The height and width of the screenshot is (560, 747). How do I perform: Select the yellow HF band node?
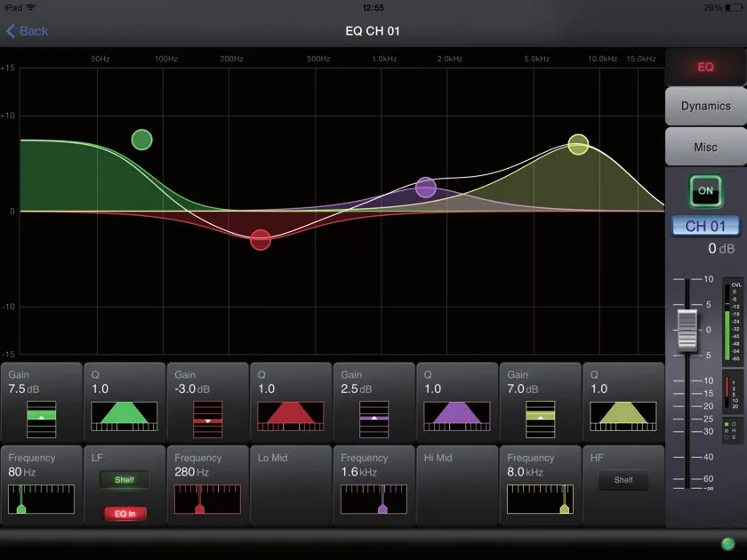(x=578, y=144)
